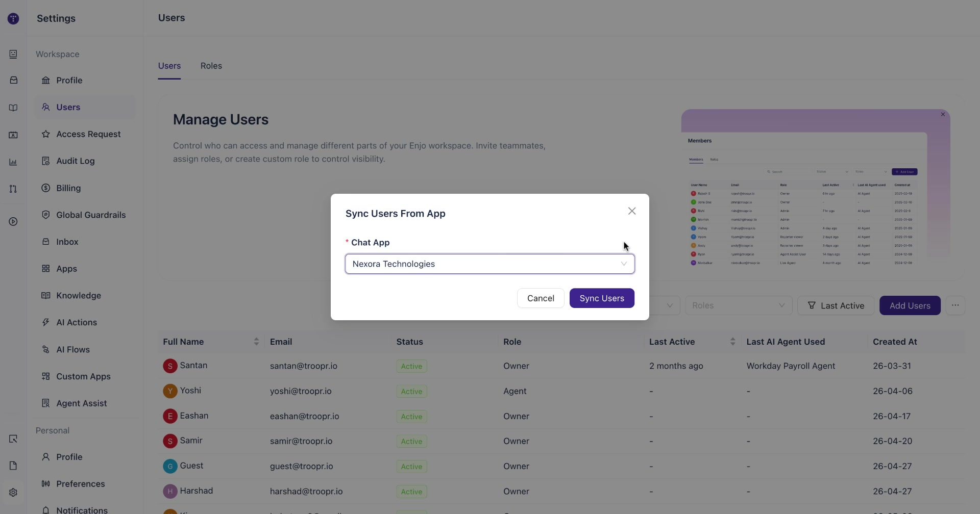This screenshot has width=980, height=514.
Task: Click the Add Users button
Action: [x=910, y=305]
